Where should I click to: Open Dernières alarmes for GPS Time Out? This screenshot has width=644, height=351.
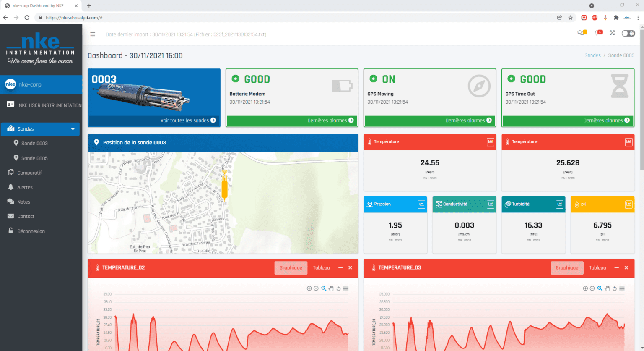point(606,120)
